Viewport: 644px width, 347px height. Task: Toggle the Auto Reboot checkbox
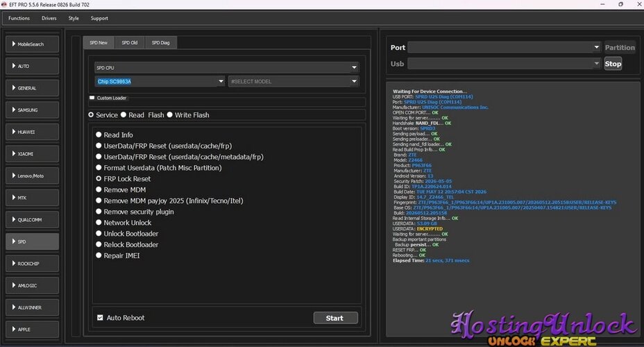coord(100,317)
